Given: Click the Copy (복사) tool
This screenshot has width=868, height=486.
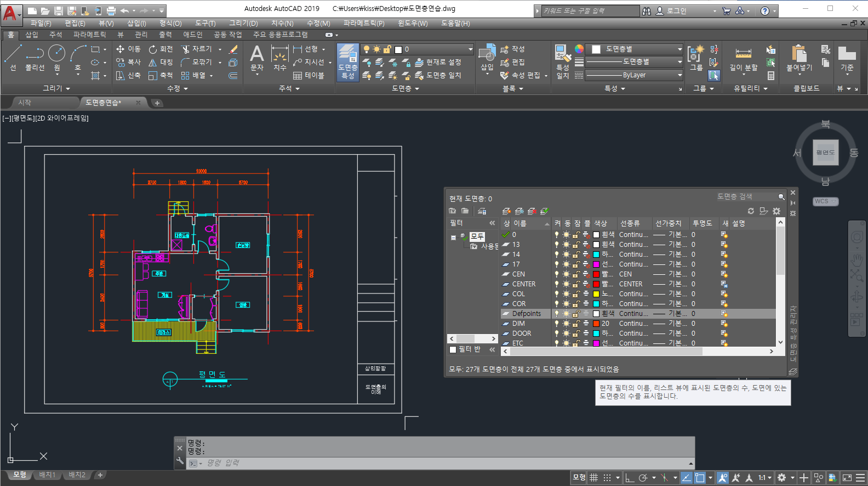Looking at the screenshot, I should coord(128,62).
